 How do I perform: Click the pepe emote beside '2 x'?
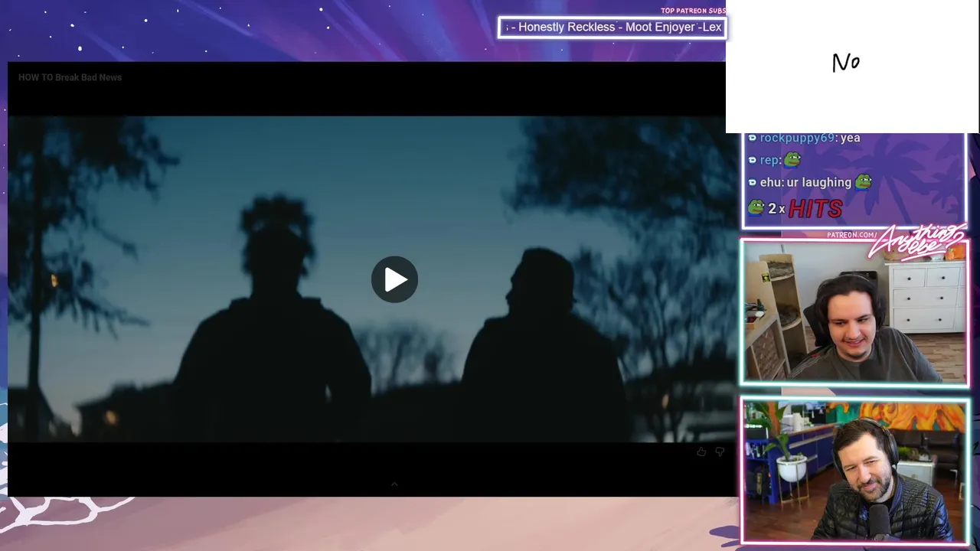(756, 207)
